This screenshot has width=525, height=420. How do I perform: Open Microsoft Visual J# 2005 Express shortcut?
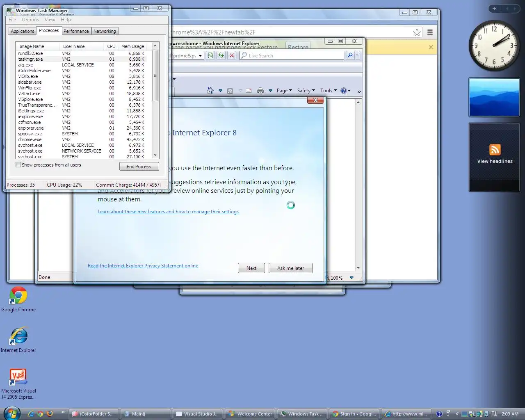click(x=18, y=383)
